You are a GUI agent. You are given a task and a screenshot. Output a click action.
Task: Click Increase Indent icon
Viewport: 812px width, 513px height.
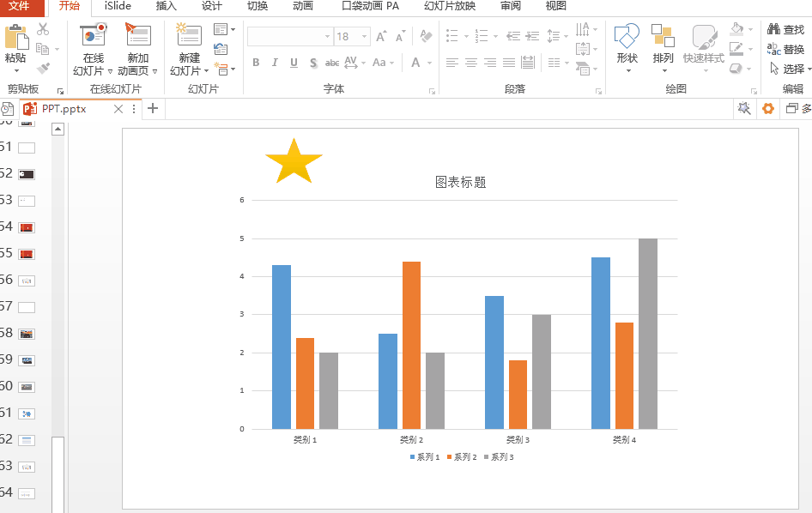click(x=532, y=36)
